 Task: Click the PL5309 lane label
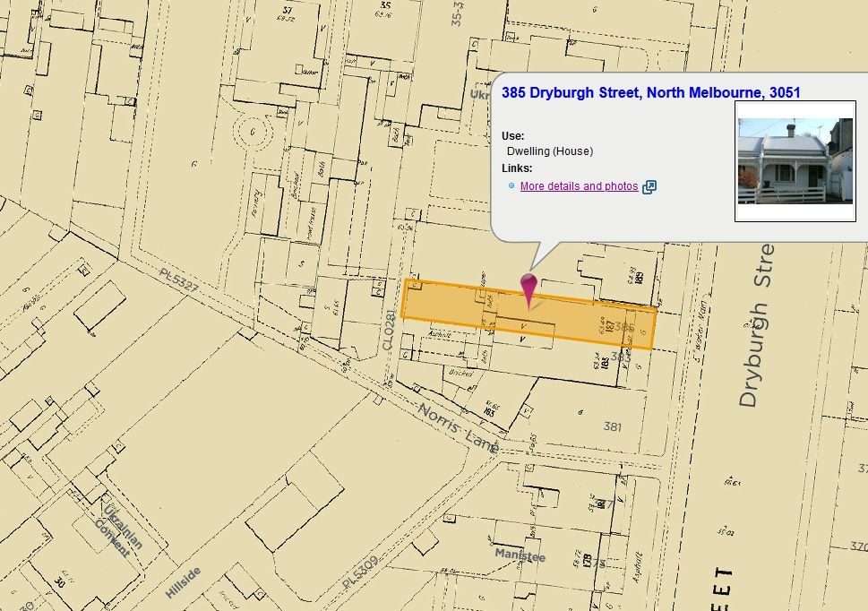[x=360, y=572]
